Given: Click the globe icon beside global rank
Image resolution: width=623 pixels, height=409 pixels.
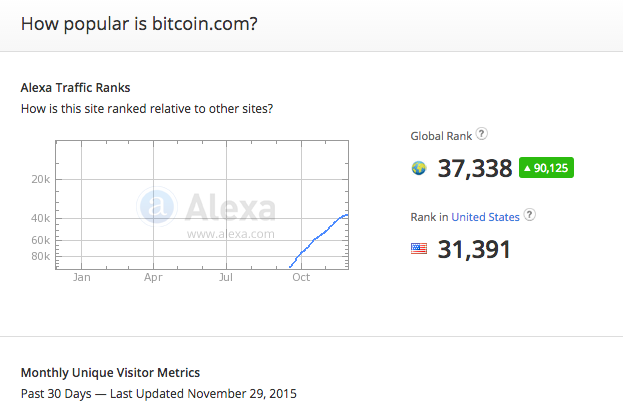Looking at the screenshot, I should (419, 168).
